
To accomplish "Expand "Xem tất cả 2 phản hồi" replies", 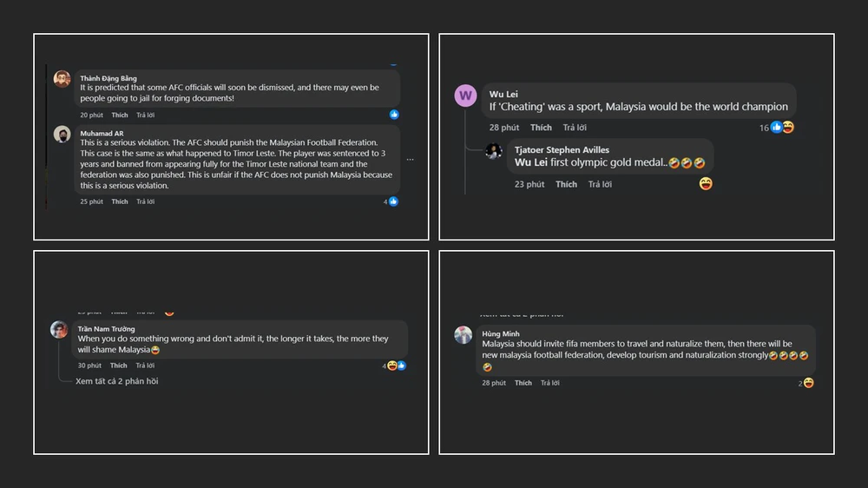I will point(116,381).
